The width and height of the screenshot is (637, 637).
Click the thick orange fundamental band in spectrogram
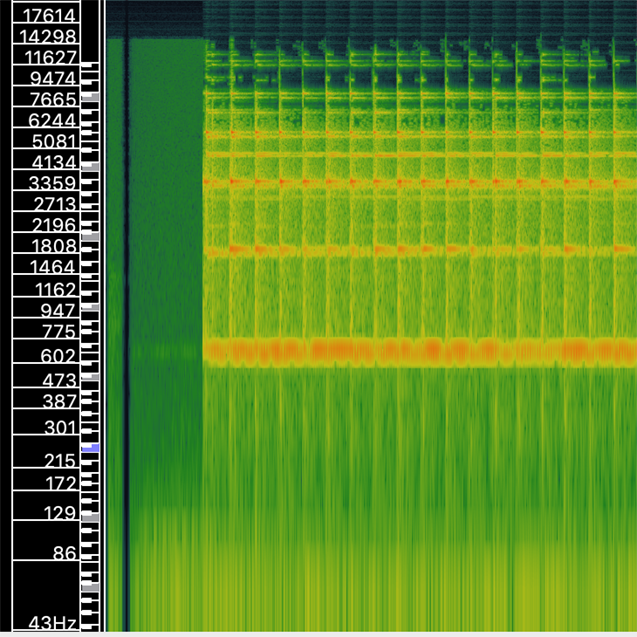(x=420, y=351)
